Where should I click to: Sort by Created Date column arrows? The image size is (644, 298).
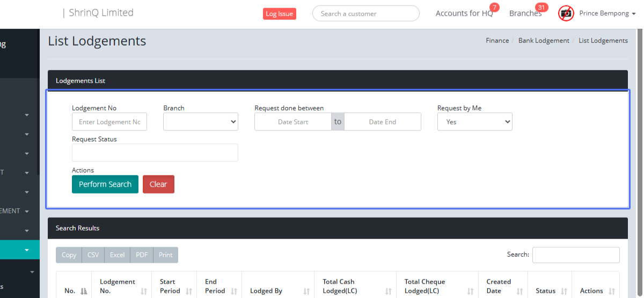click(520, 291)
